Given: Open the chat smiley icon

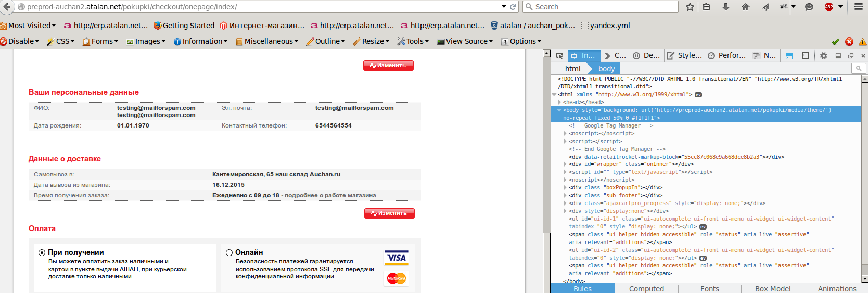Looking at the screenshot, I should 809,7.
